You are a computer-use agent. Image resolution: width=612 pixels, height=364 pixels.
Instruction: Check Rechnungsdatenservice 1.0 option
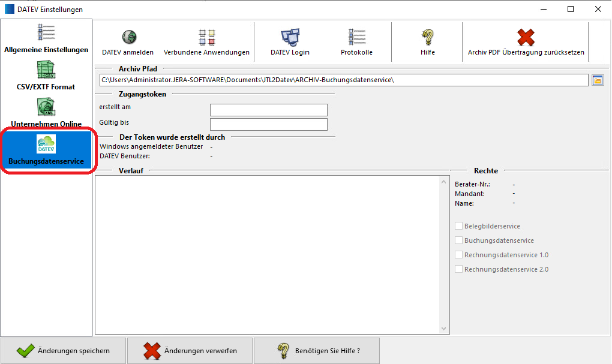[459, 255]
